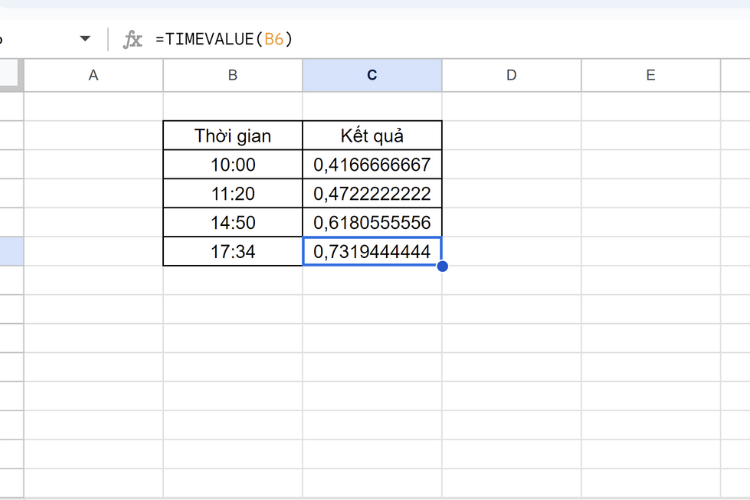Viewport: 750px width, 500px height.
Task: Select the 'Kết quả' header cell
Action: point(372,135)
